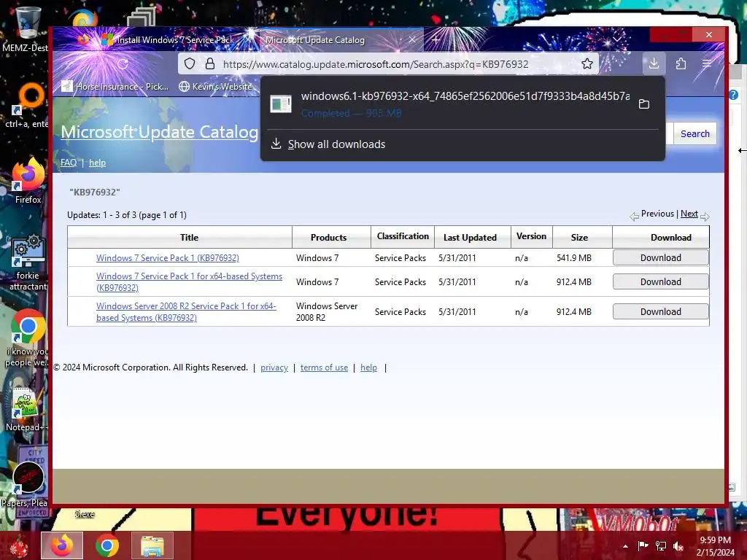Close the Microsoft Update Catalog tab
The width and height of the screenshot is (747, 560).
click(x=413, y=39)
